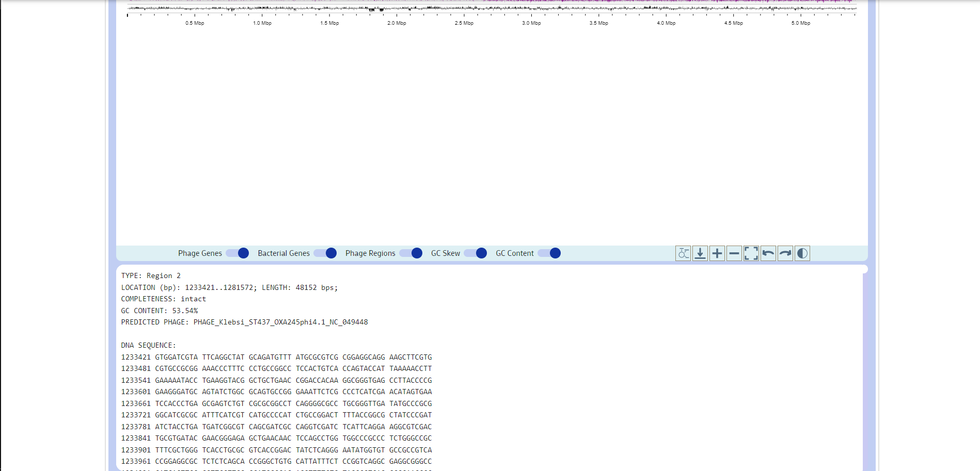Download the genome map image
The image size is (980, 471).
tap(700, 253)
